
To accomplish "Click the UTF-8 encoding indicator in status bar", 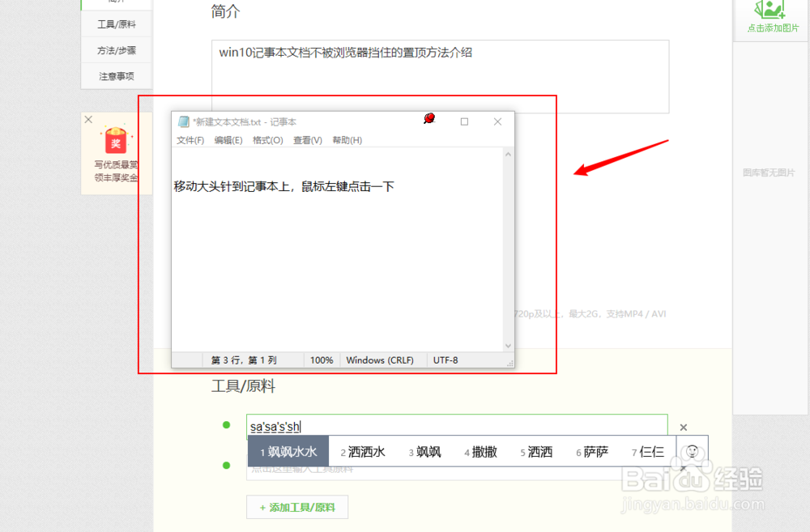I will pyautogui.click(x=447, y=360).
